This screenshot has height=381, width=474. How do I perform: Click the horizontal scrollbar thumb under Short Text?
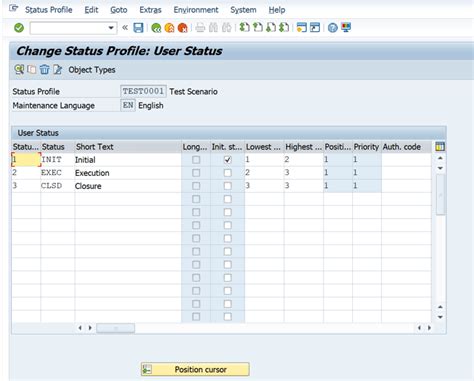tap(115, 328)
